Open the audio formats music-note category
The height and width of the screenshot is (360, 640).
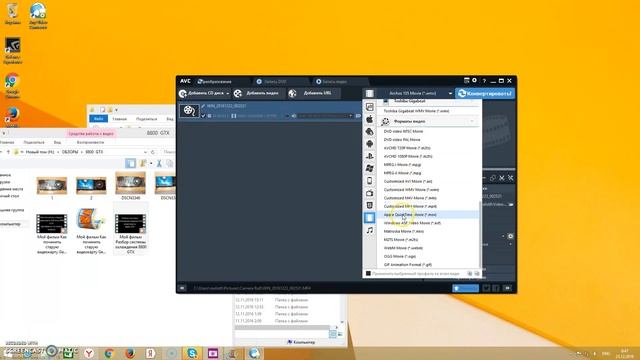click(369, 230)
